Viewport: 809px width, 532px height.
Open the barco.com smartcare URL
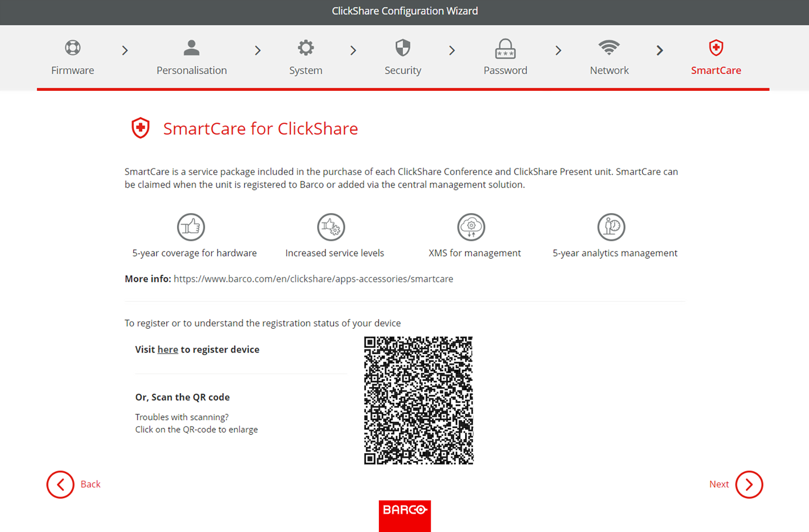pyautogui.click(x=313, y=279)
